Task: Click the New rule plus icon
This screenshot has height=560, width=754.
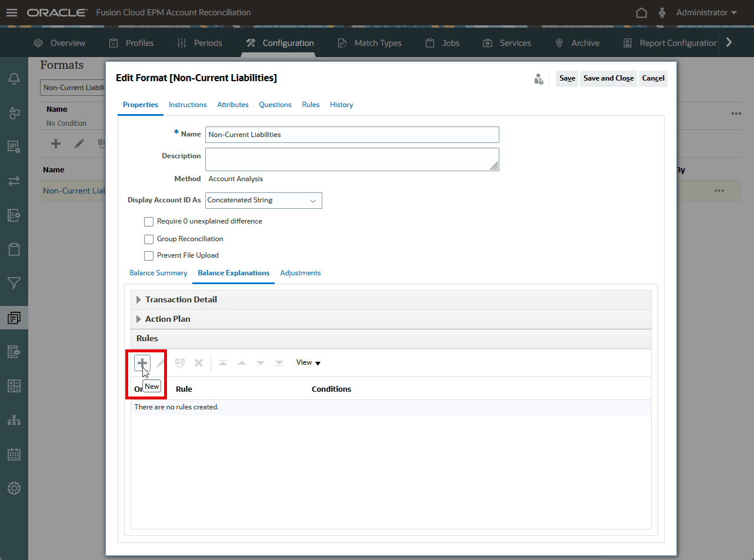Action: [x=142, y=363]
